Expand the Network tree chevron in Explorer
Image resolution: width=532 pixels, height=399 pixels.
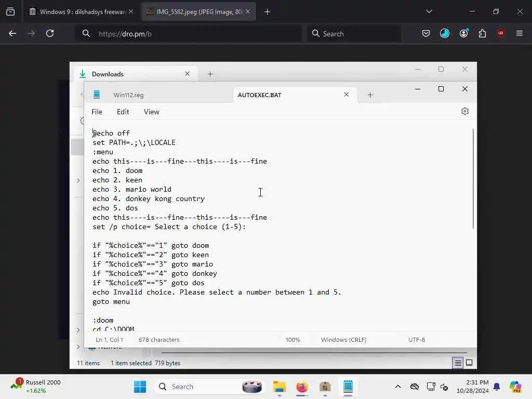coord(78,347)
